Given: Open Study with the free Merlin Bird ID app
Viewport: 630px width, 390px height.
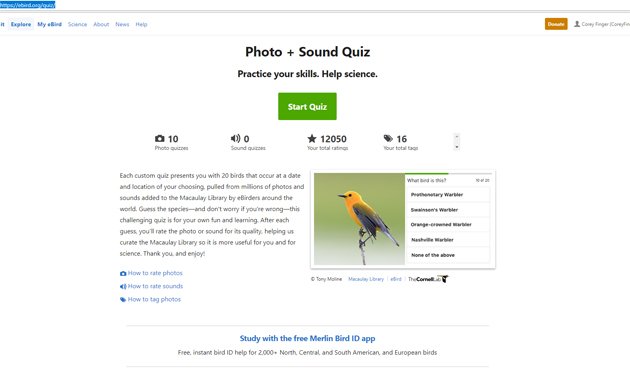Looking at the screenshot, I should (x=307, y=338).
